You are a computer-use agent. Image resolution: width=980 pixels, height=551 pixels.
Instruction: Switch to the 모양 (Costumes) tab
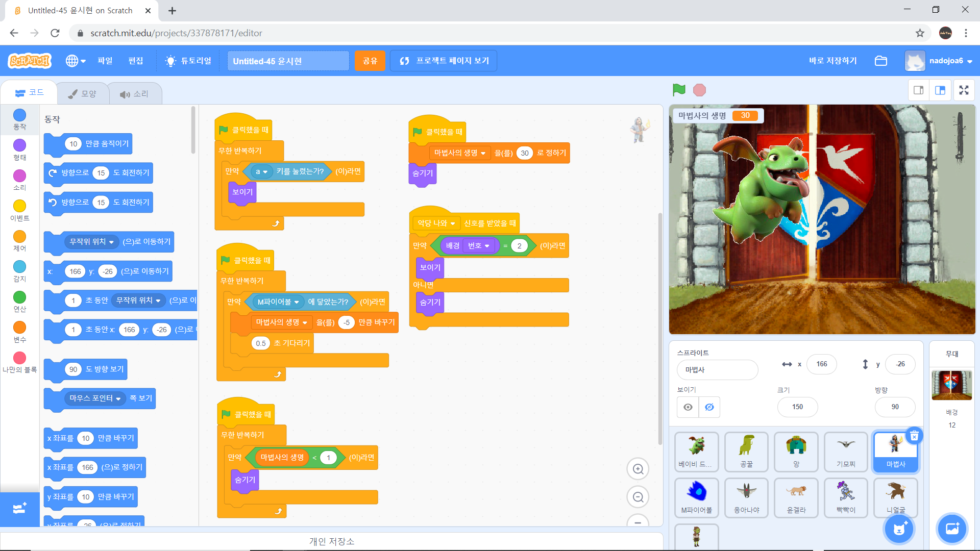tap(82, 94)
